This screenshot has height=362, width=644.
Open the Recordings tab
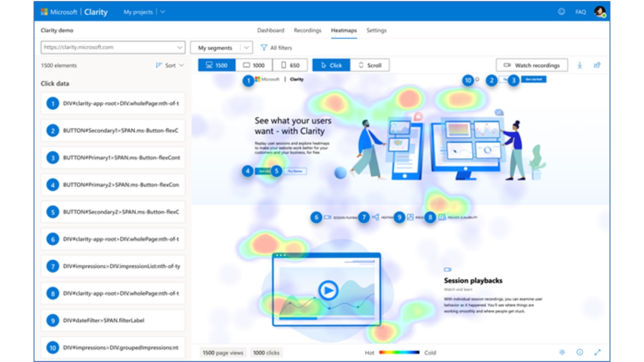pos(307,31)
